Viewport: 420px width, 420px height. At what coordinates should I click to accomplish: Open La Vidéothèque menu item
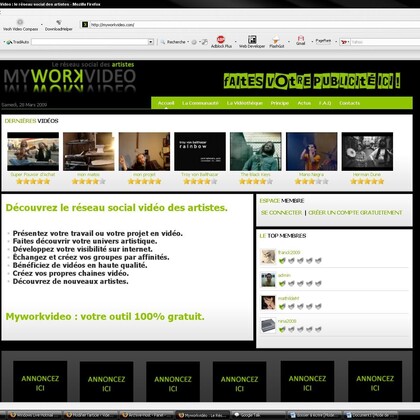pyautogui.click(x=245, y=103)
